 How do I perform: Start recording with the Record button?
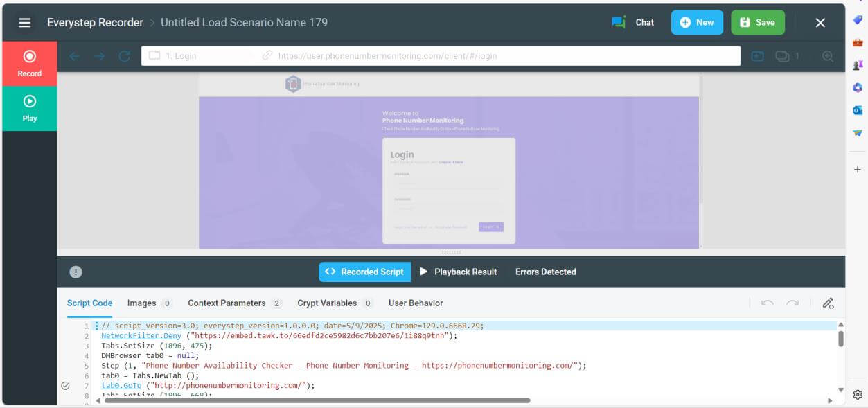(x=30, y=64)
